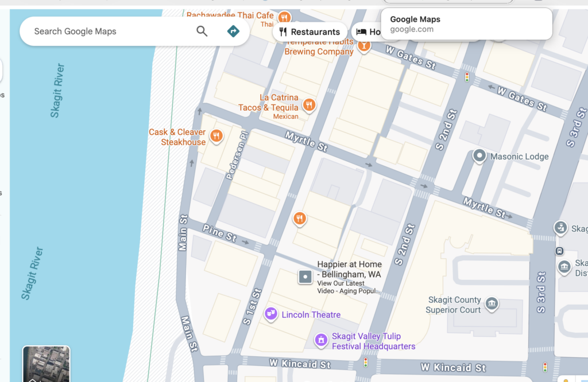Open directions with the blue arrow icon

(x=233, y=32)
